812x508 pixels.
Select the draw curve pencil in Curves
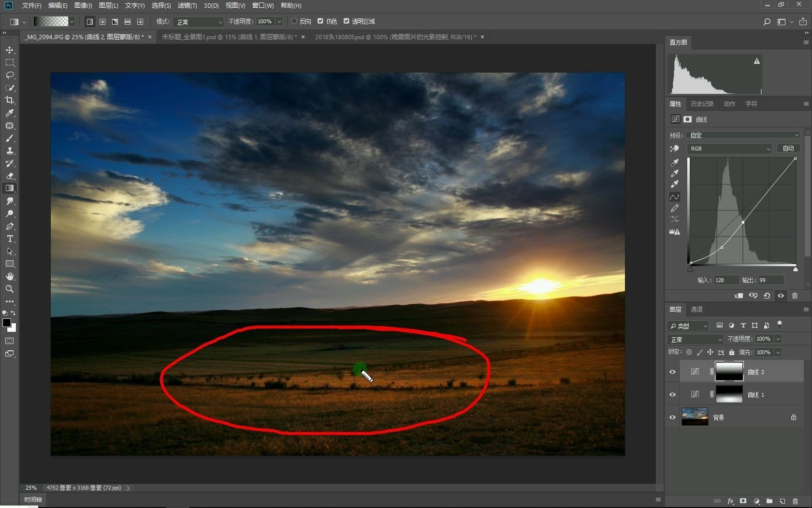click(x=675, y=208)
